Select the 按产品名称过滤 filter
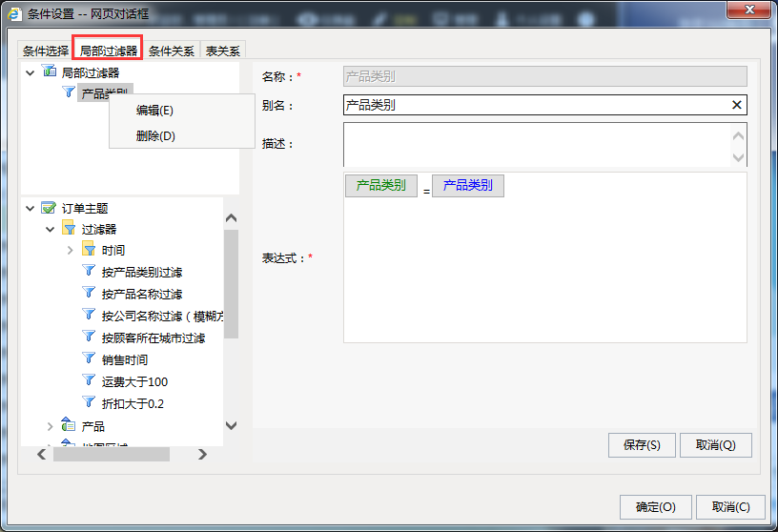Viewport: 778px width, 532px height. pyautogui.click(x=142, y=294)
